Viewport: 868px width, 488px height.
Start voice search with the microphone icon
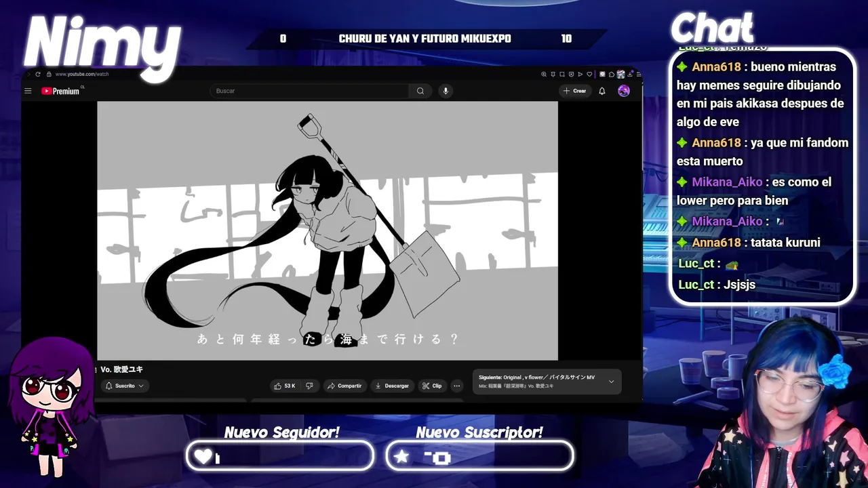point(446,91)
